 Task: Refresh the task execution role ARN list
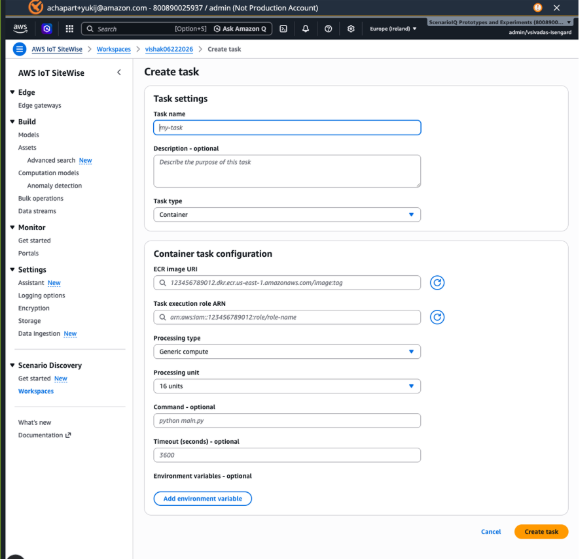pos(437,317)
